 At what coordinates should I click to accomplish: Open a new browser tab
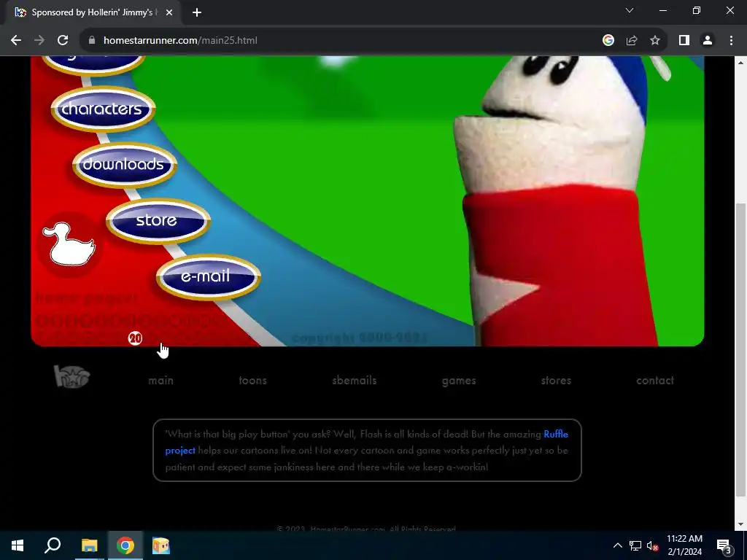[197, 12]
